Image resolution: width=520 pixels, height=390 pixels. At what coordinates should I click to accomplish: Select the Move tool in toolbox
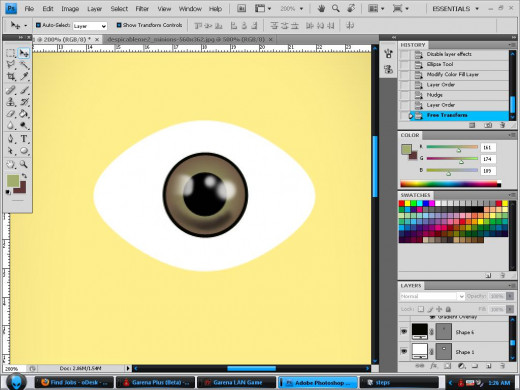coord(24,53)
